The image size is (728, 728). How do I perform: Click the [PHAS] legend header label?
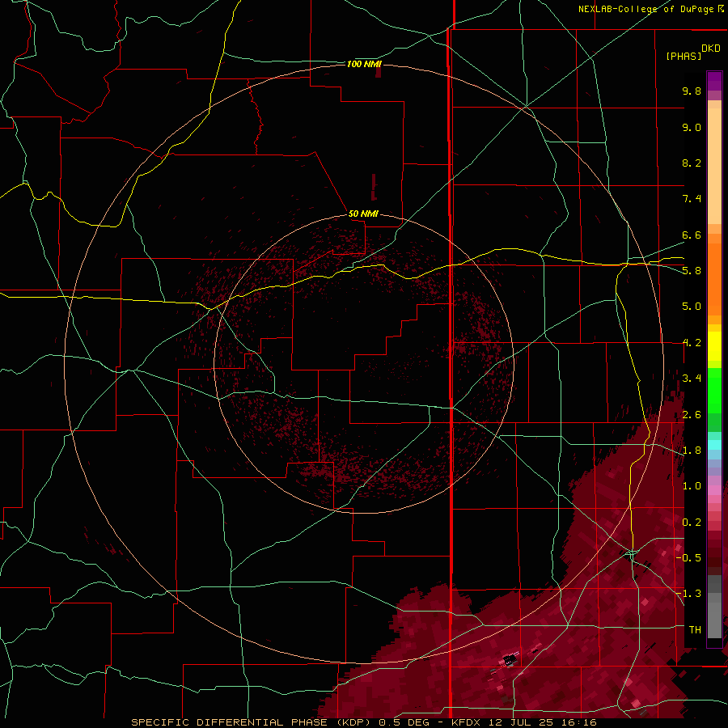tap(684, 56)
